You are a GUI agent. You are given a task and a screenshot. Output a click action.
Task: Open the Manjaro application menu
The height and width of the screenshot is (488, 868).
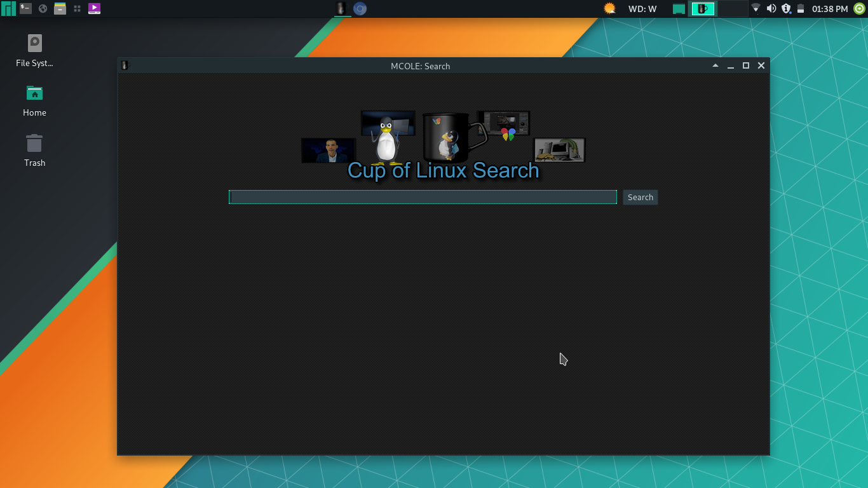coord(8,8)
